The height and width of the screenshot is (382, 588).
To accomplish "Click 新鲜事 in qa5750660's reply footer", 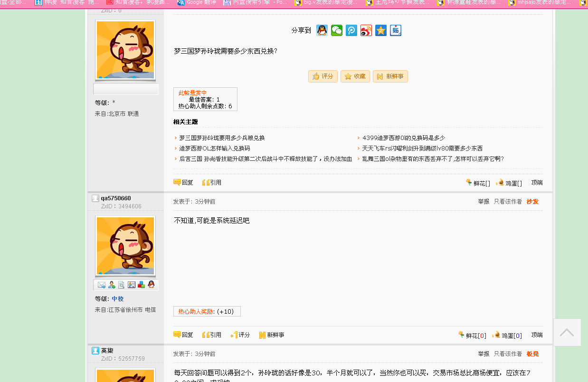I will click(x=272, y=335).
